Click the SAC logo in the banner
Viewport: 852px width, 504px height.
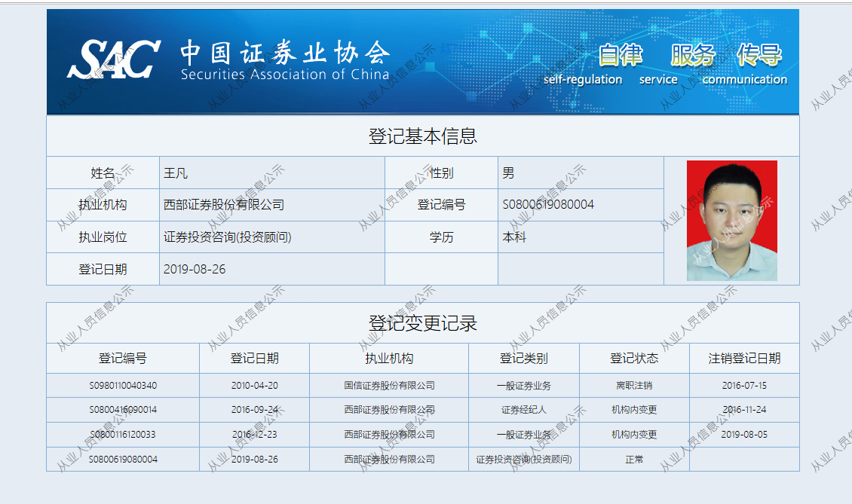(113, 60)
